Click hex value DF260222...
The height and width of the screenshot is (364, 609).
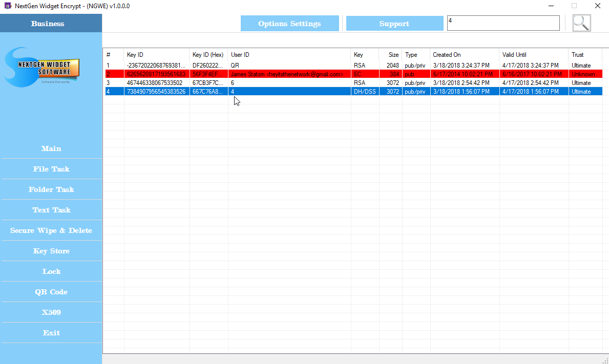click(208, 66)
